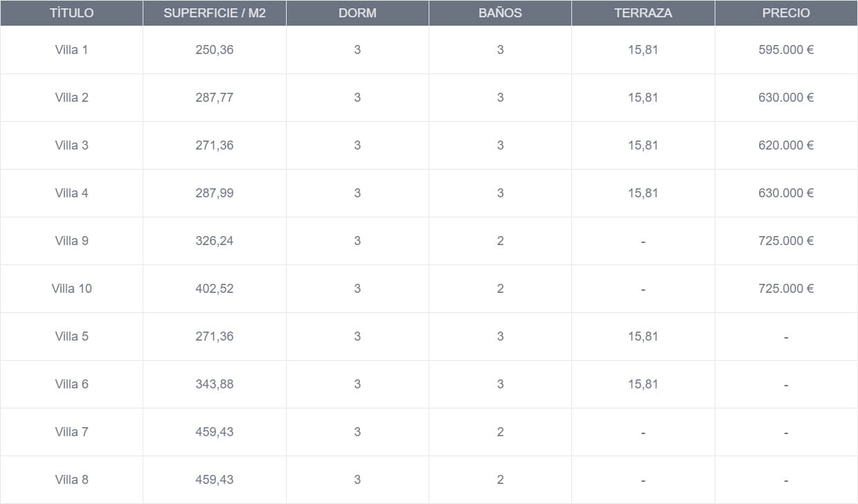The image size is (858, 504).
Task: Choose the Villa 8 row title
Action: point(72,480)
